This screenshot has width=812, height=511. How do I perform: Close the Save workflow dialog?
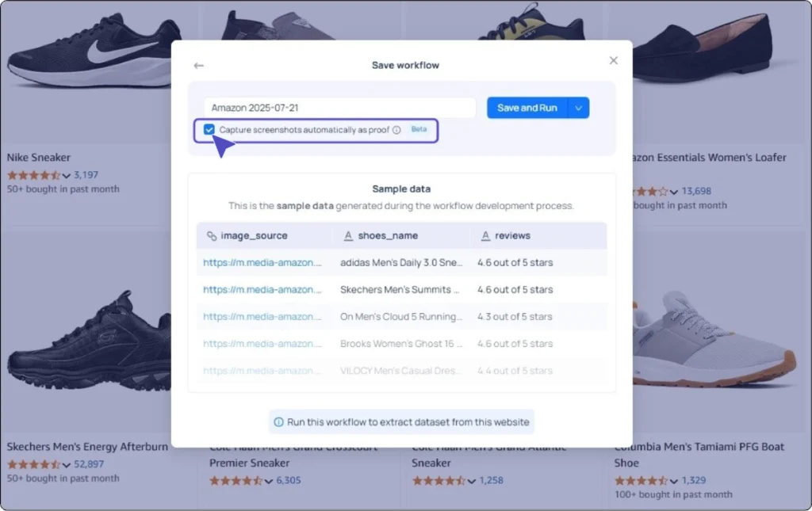pos(614,60)
